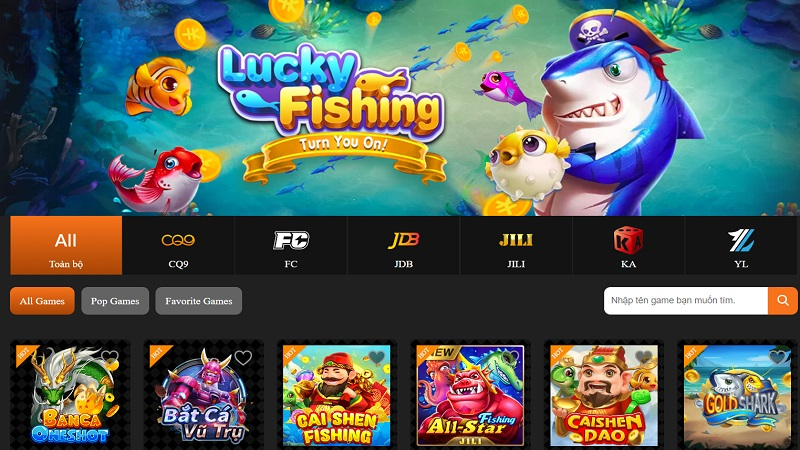Show Favorite Games filter
This screenshot has height=450, width=800.
pyautogui.click(x=198, y=301)
